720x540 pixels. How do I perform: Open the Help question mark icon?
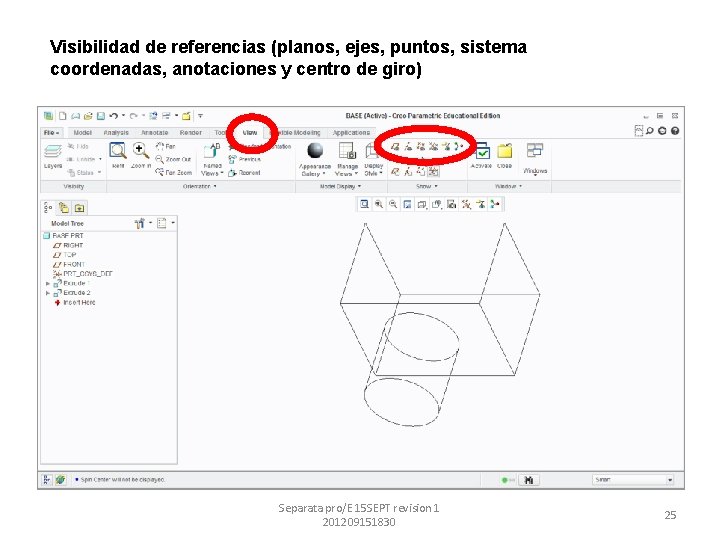675,131
